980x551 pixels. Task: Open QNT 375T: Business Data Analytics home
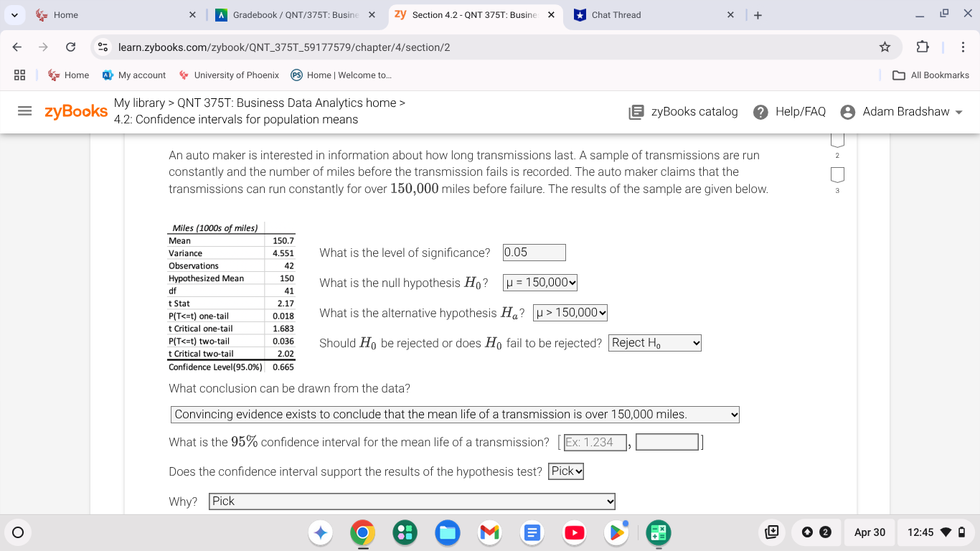(x=286, y=103)
